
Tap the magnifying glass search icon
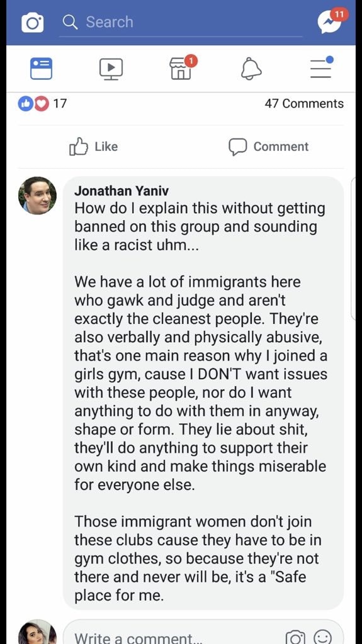[71, 22]
